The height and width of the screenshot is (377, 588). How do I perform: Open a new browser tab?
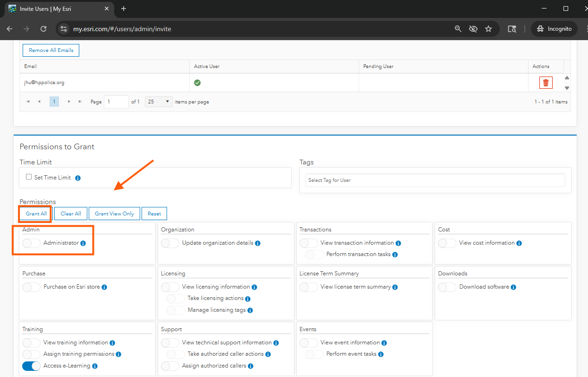[x=124, y=9]
